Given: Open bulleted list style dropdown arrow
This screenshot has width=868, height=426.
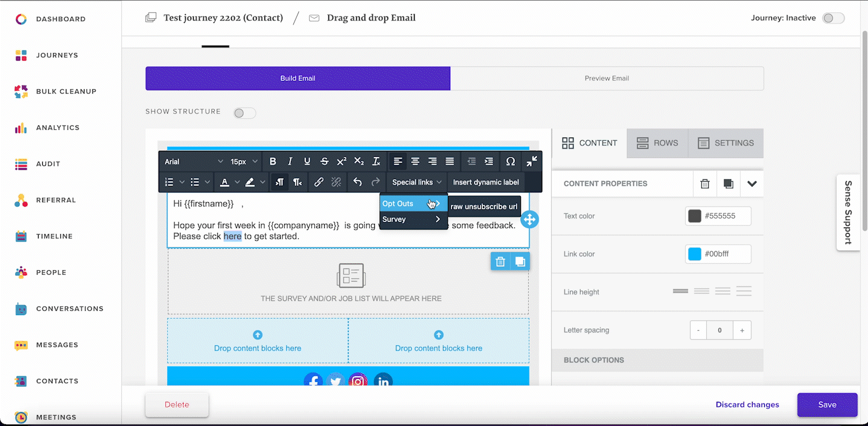Looking at the screenshot, I should tap(208, 182).
